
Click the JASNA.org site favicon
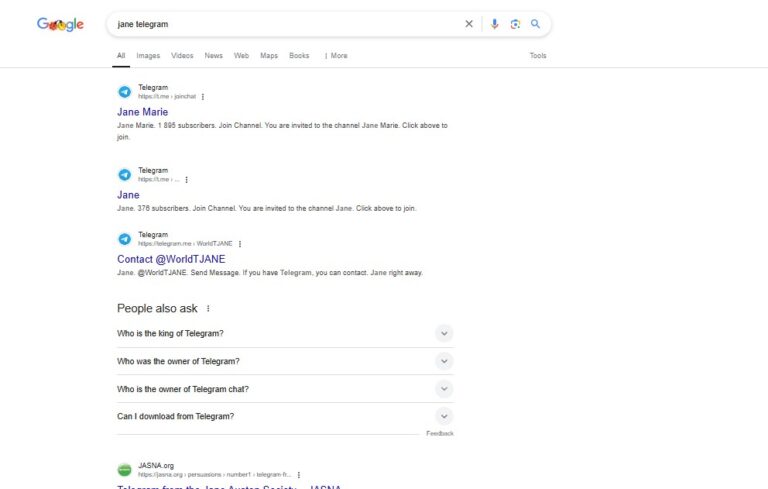[x=124, y=470]
